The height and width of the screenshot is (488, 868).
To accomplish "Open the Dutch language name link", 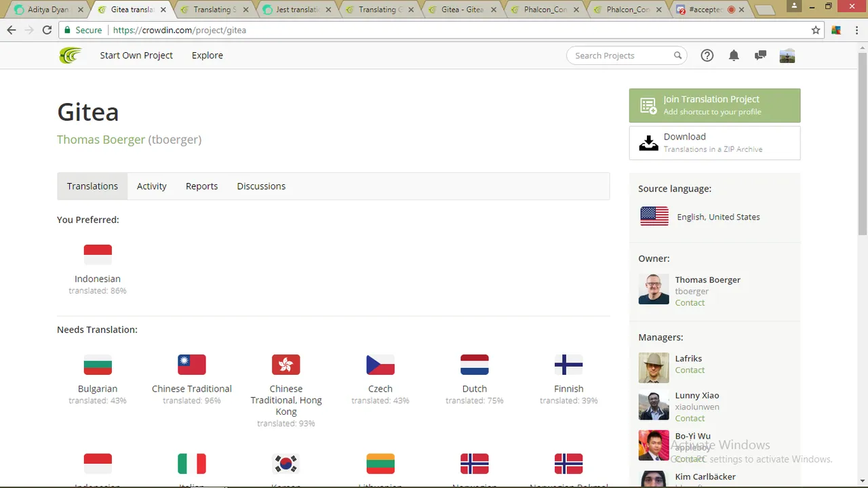I will (475, 388).
